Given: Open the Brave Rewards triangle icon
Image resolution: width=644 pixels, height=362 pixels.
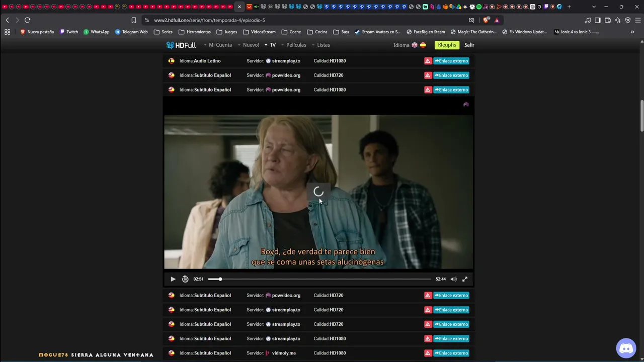Looking at the screenshot, I should [x=497, y=20].
